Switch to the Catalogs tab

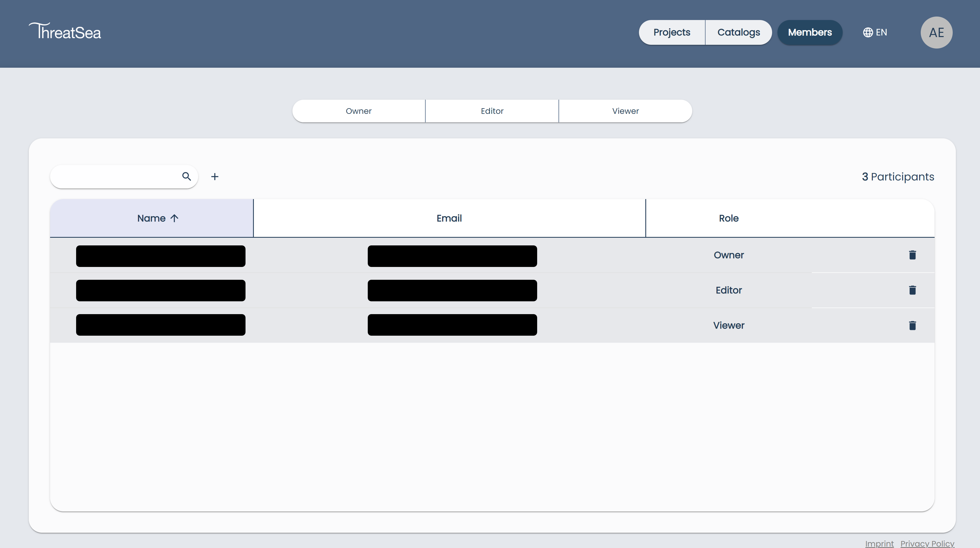[x=738, y=32]
